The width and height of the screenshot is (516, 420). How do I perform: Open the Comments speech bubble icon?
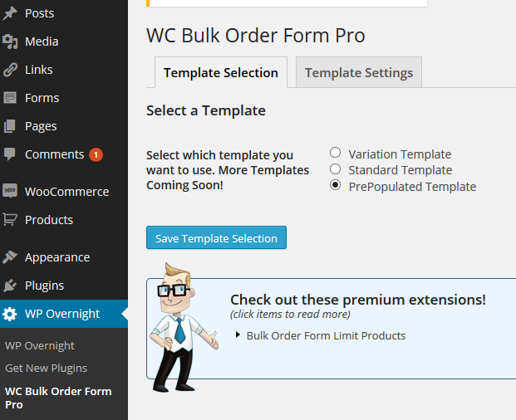(x=9, y=154)
